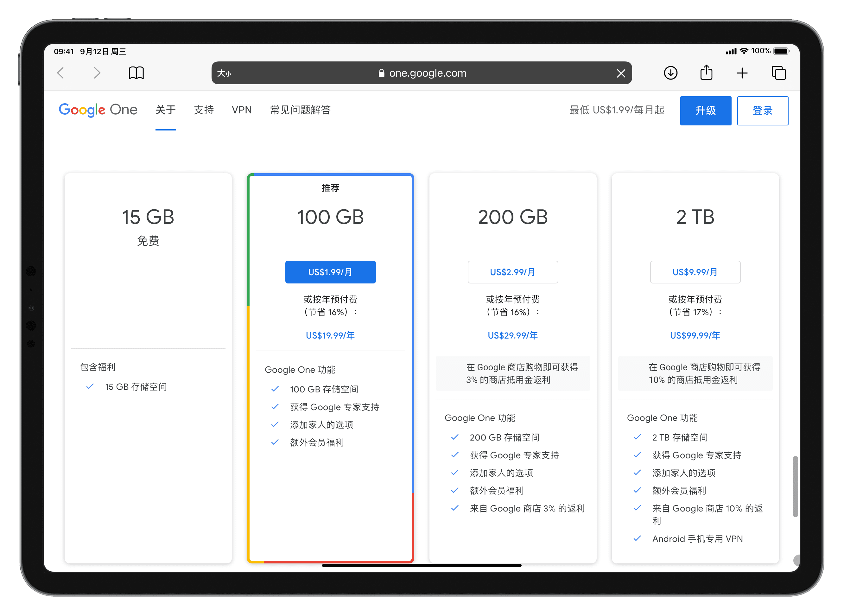Screen dimensions: 844x616
Task: Click the 100 GB plan heading
Action: (330, 217)
